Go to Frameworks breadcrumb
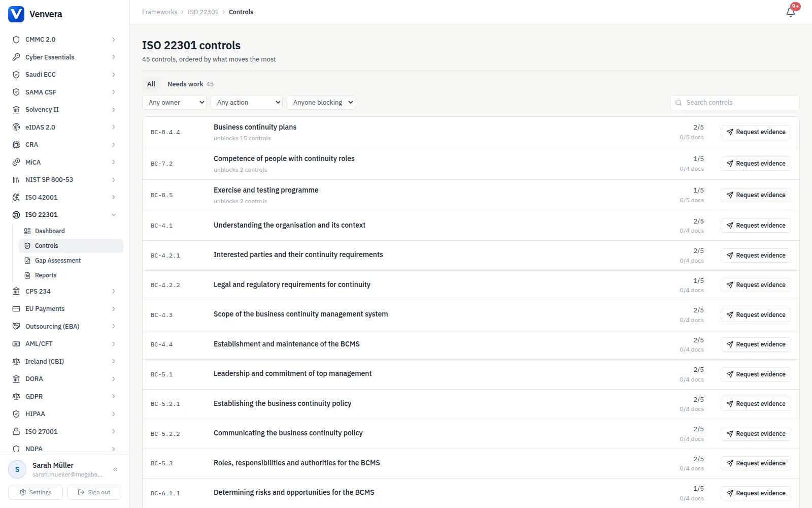 point(159,12)
